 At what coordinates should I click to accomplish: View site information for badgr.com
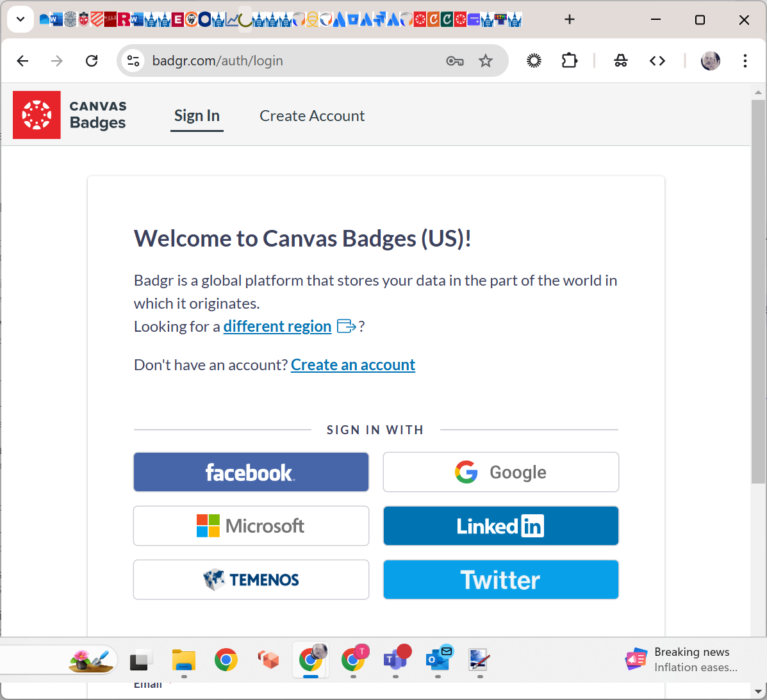click(x=133, y=61)
